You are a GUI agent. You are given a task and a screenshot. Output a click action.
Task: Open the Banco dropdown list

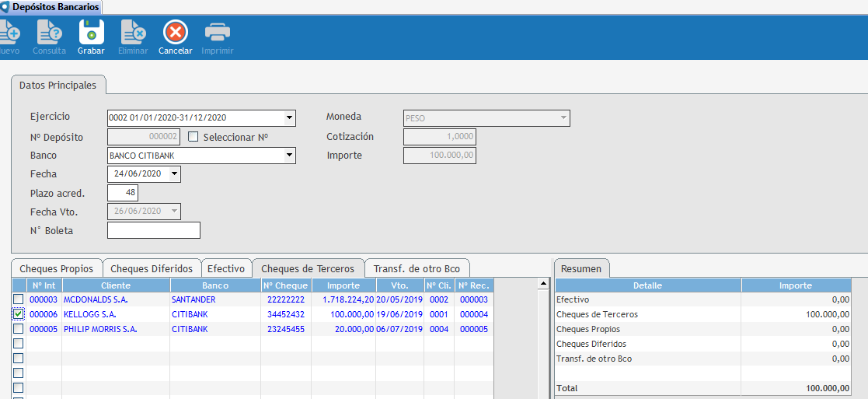point(290,156)
